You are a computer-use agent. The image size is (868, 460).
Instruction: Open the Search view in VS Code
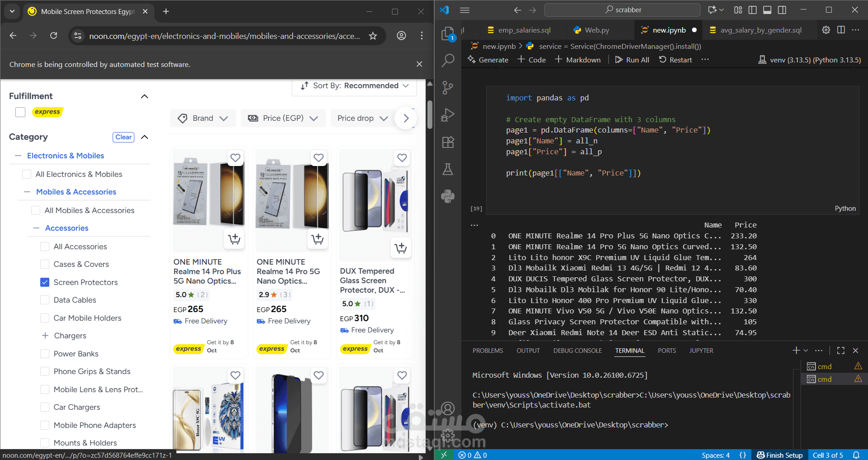(x=448, y=61)
